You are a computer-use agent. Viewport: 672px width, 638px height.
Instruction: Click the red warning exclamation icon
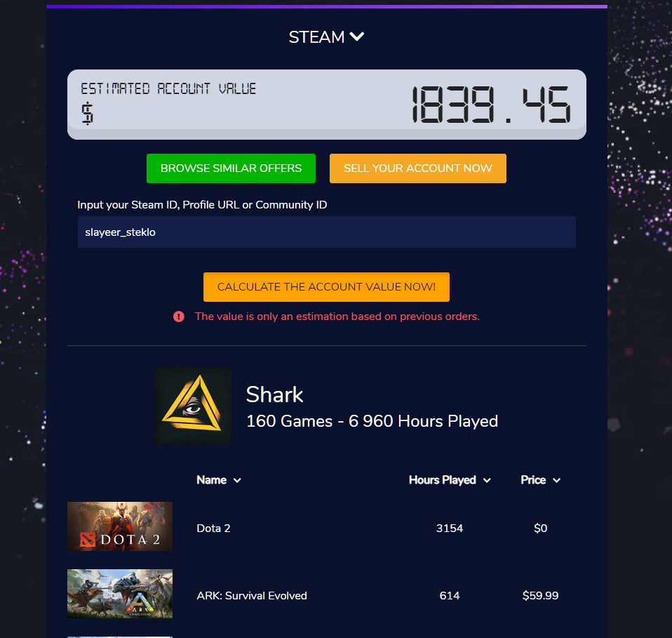179,317
